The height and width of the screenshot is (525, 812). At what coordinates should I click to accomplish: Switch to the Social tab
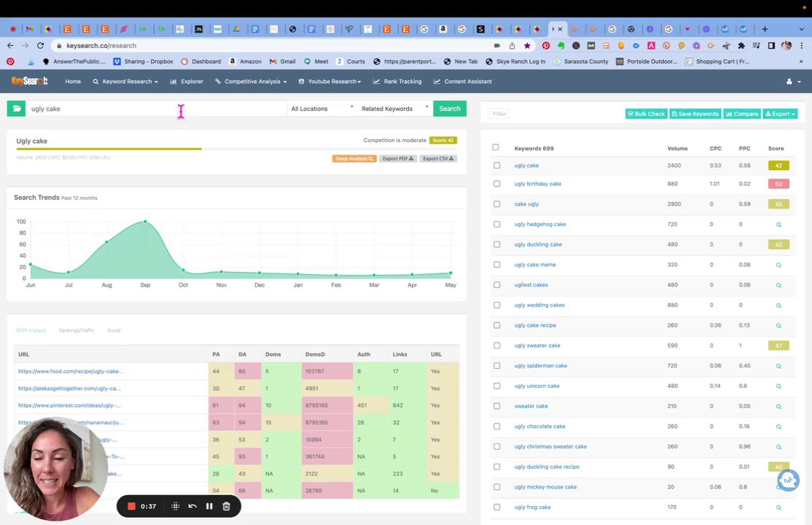click(x=114, y=330)
